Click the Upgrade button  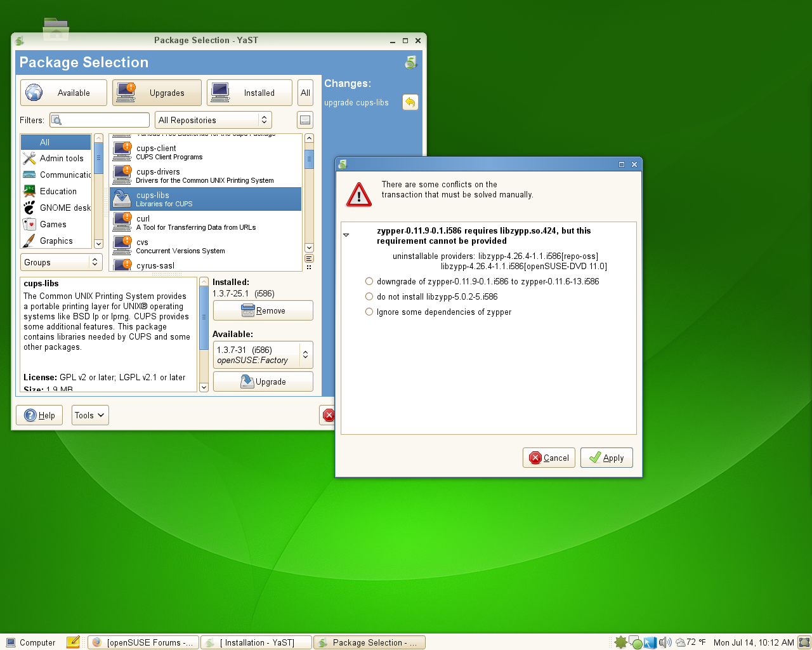tap(263, 381)
